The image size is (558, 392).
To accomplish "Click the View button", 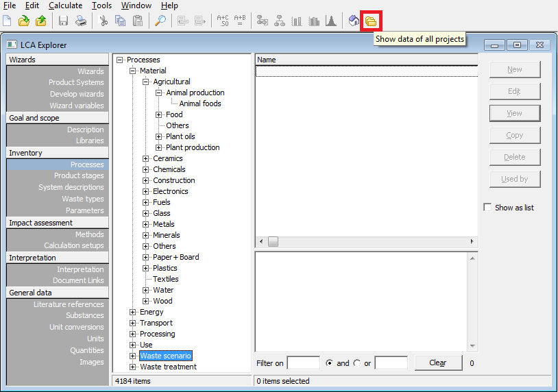I will tap(515, 113).
